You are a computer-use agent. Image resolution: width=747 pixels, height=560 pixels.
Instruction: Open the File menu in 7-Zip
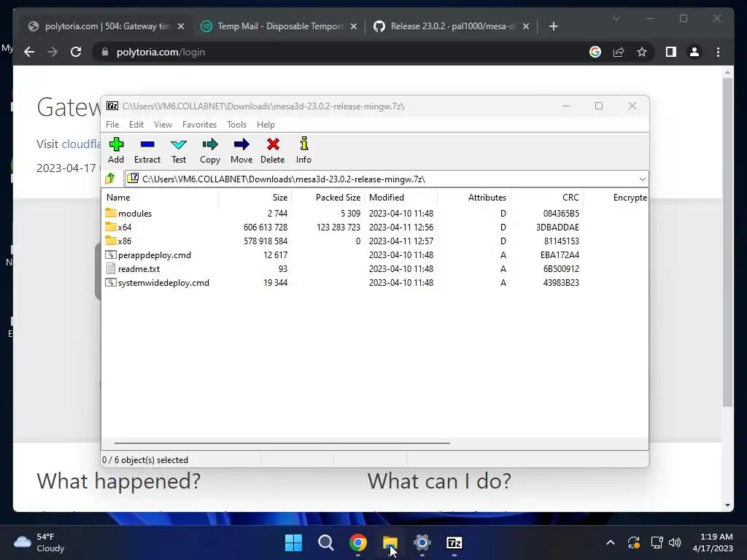click(112, 124)
